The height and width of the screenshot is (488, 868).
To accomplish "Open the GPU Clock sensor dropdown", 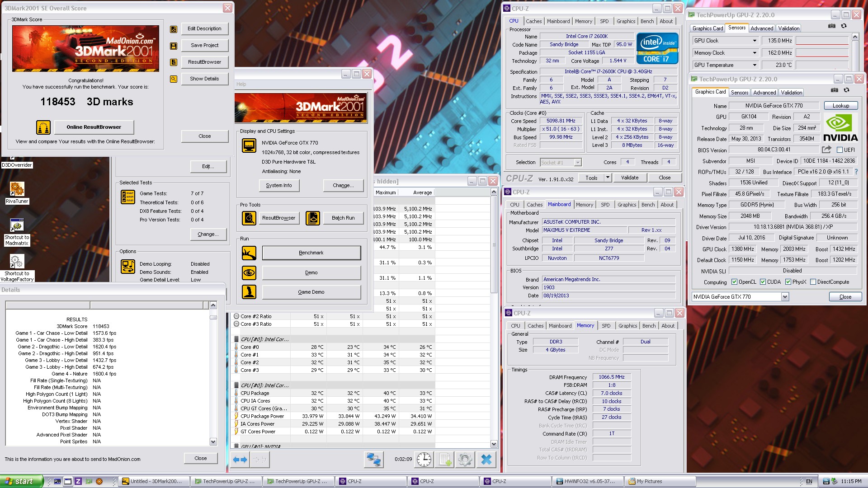I will tap(754, 41).
